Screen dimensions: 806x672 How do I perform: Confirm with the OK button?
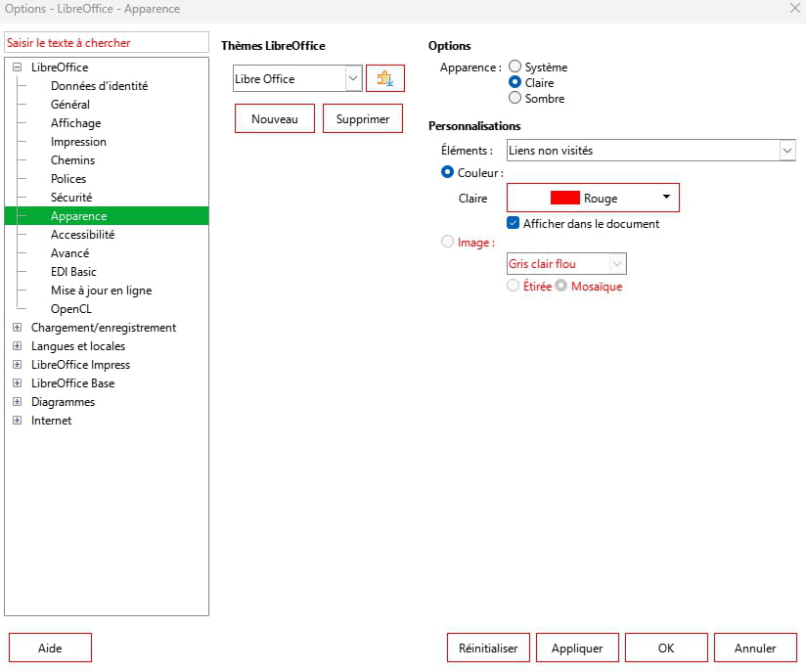pyautogui.click(x=666, y=648)
